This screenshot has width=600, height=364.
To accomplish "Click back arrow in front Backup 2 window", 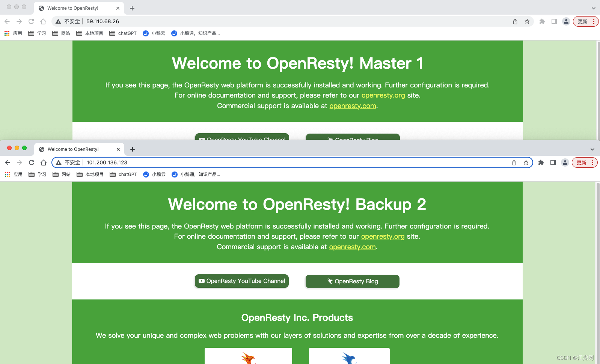I will tap(8, 162).
